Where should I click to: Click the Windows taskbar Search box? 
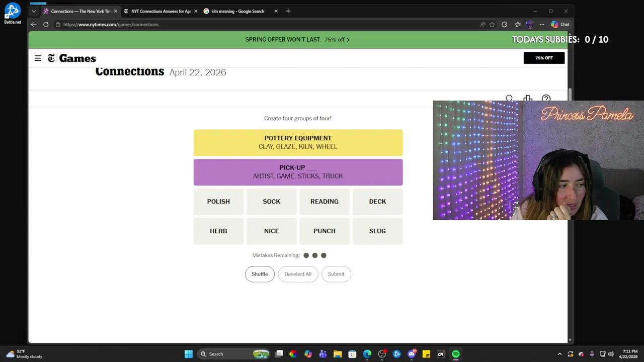click(234, 354)
